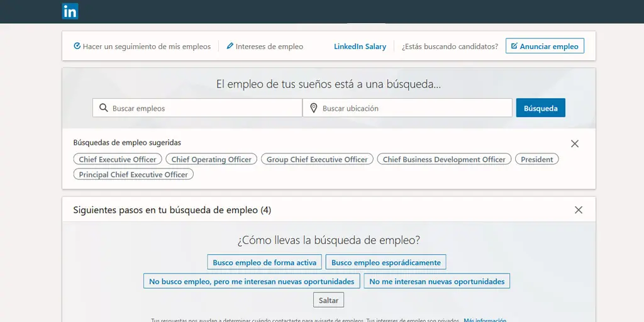
Task: Focus the Buscar empleos search field
Action: coord(197,108)
